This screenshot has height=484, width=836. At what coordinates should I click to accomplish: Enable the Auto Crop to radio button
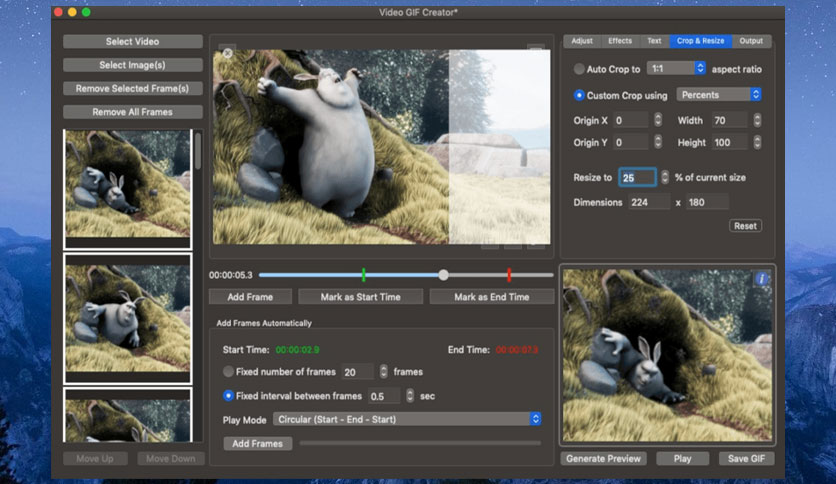[579, 69]
